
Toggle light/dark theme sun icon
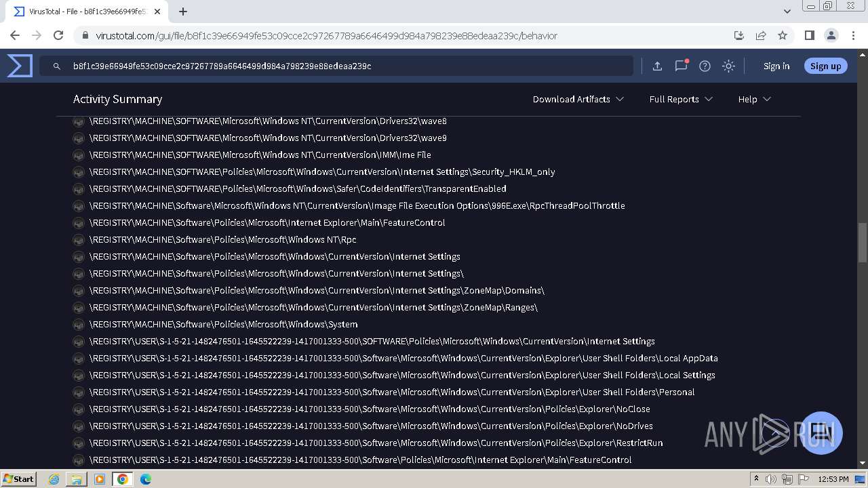tap(728, 66)
